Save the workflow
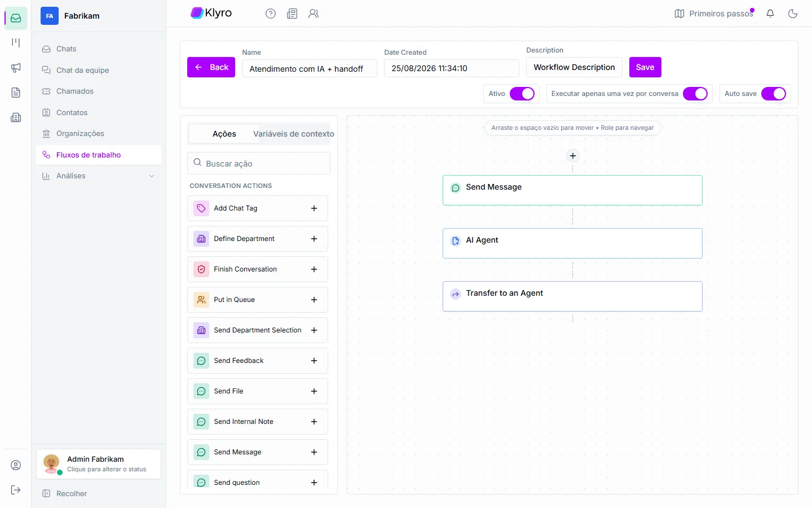This screenshot has width=812, height=508. [645, 67]
